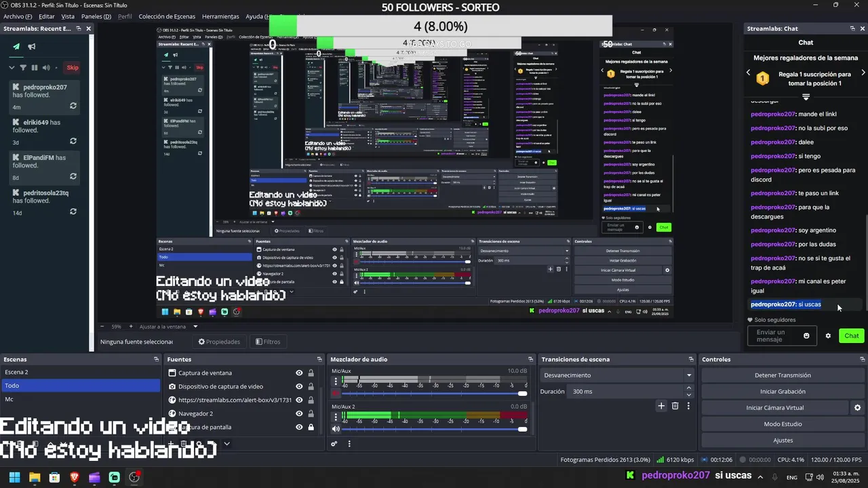868x488 pixels.
Task: Show hidden system tray icons
Action: [x=759, y=477]
